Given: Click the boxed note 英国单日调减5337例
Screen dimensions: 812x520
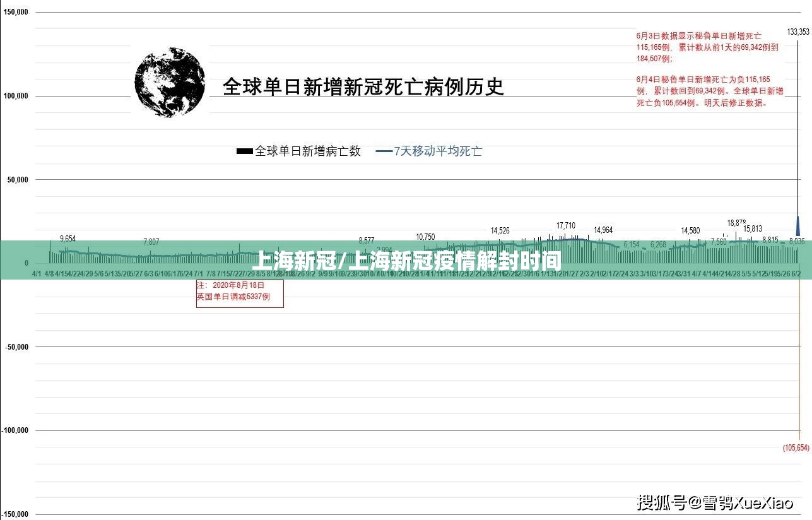Looking at the screenshot, I should [x=240, y=293].
